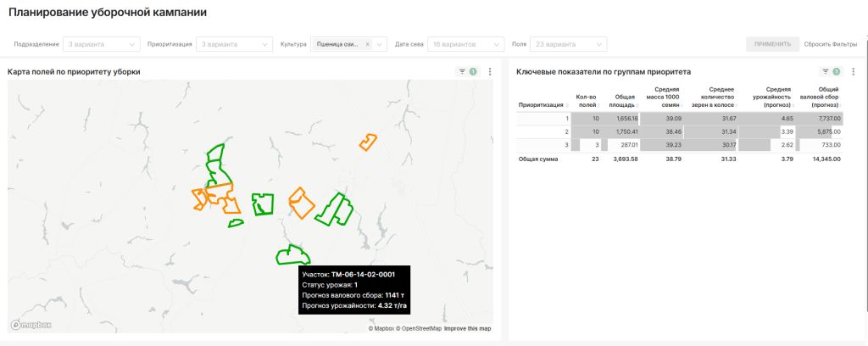868x346 pixels.
Task: Open the Дата сева dropdown
Action: coord(466,44)
